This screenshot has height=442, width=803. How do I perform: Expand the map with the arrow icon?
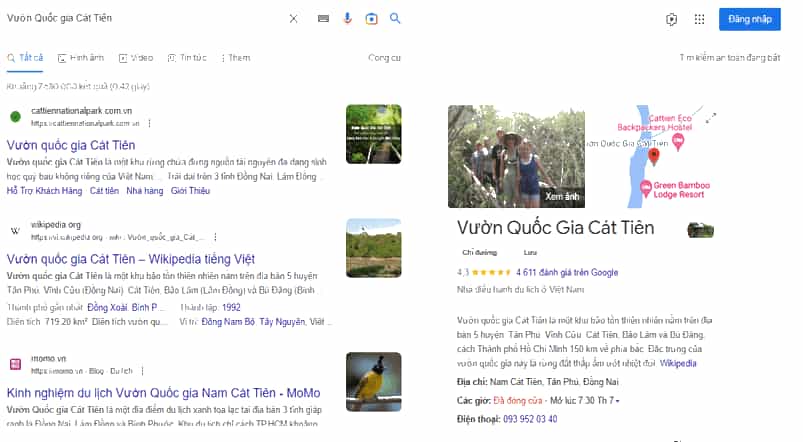[x=710, y=118]
